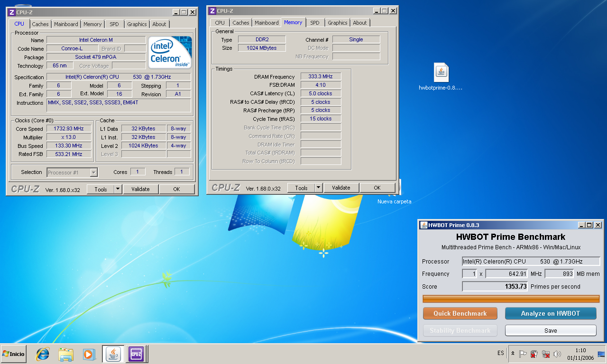This screenshot has height=364, width=607.
Task: Click the orange benchmark progress bar
Action: [511, 299]
